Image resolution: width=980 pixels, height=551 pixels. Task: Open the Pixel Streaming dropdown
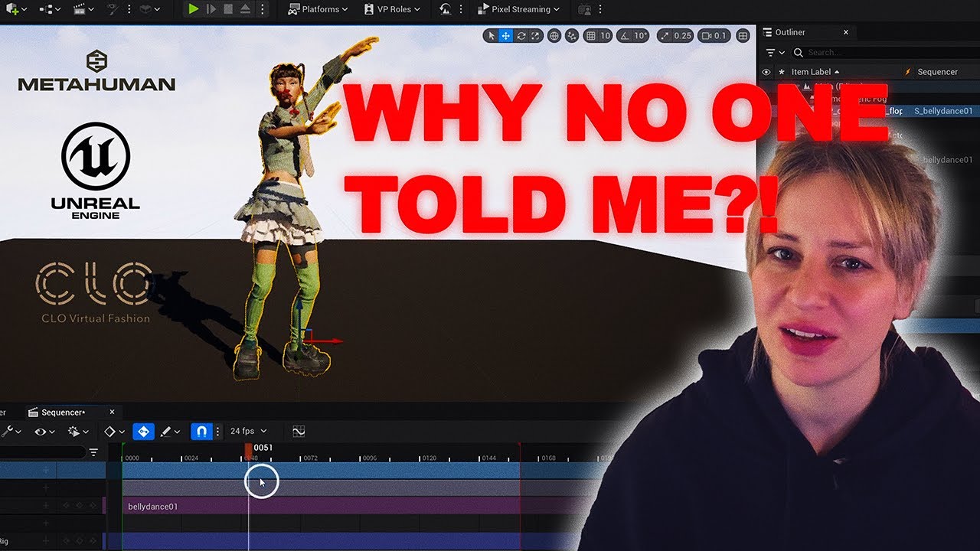click(x=518, y=9)
